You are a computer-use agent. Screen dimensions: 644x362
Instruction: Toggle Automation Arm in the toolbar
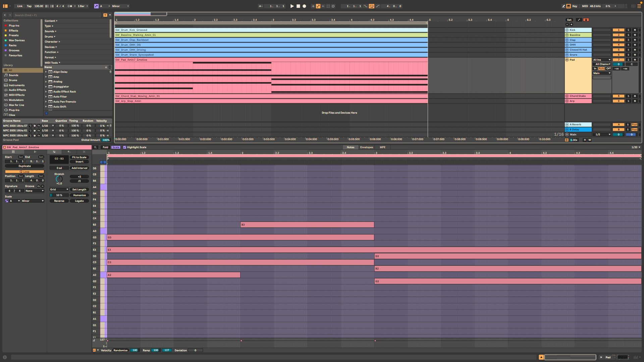(x=318, y=6)
